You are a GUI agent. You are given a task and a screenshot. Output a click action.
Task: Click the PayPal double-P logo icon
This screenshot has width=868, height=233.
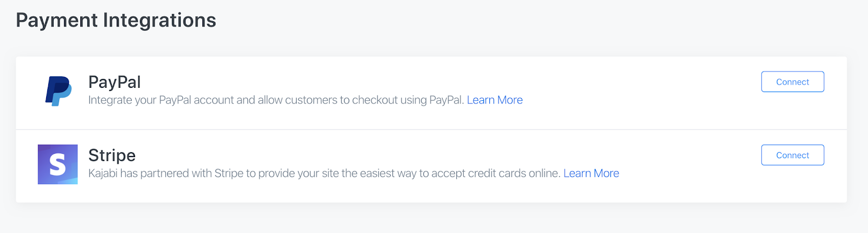tap(58, 91)
